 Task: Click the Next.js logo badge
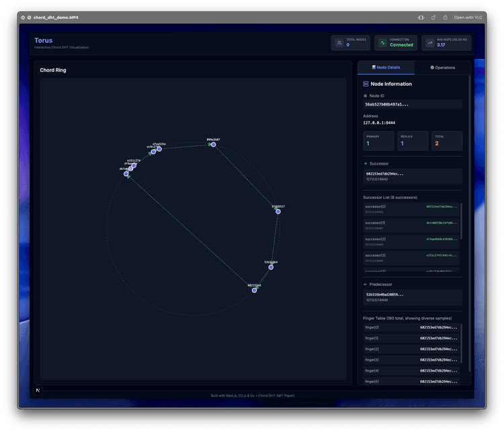click(38, 390)
